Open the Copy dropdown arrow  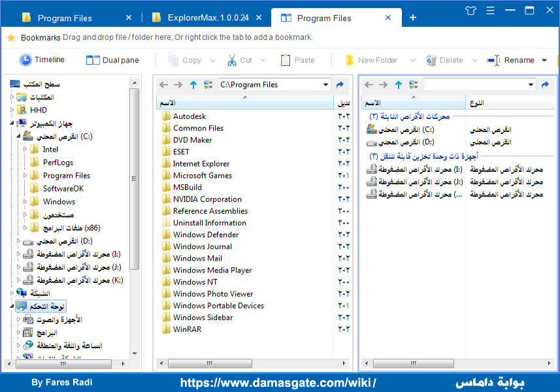[x=212, y=60]
